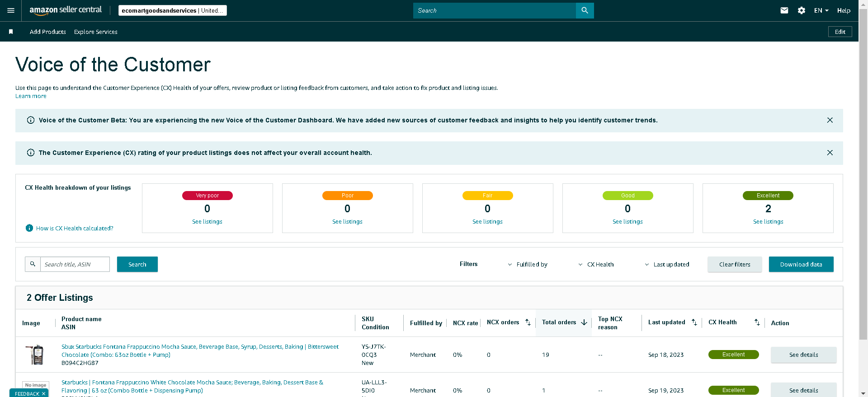Sort by Total orders descending arrow
The width and height of the screenshot is (868, 397).
point(584,322)
